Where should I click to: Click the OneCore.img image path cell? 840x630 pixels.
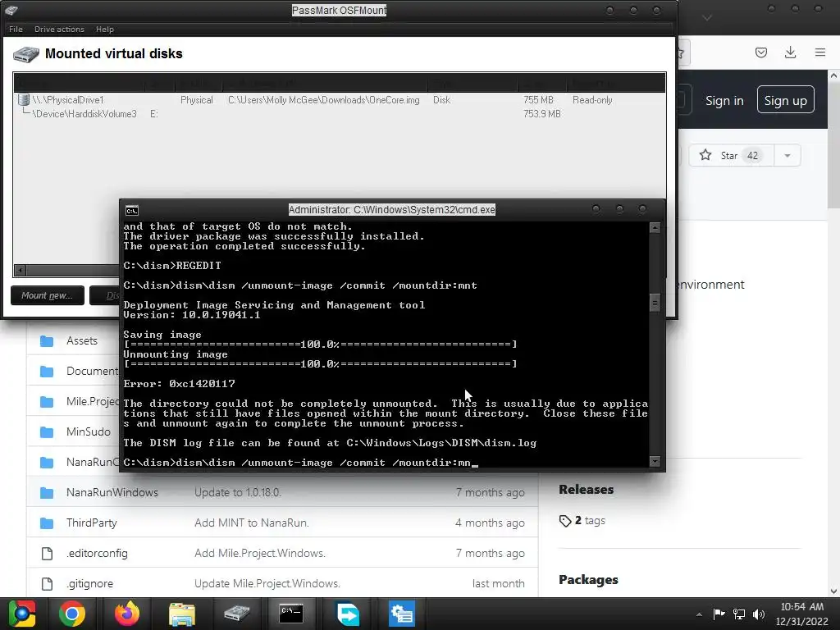(323, 99)
